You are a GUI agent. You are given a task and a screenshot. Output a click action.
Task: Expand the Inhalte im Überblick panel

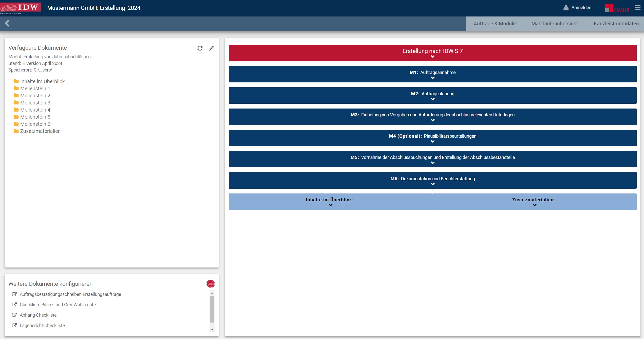pos(330,202)
